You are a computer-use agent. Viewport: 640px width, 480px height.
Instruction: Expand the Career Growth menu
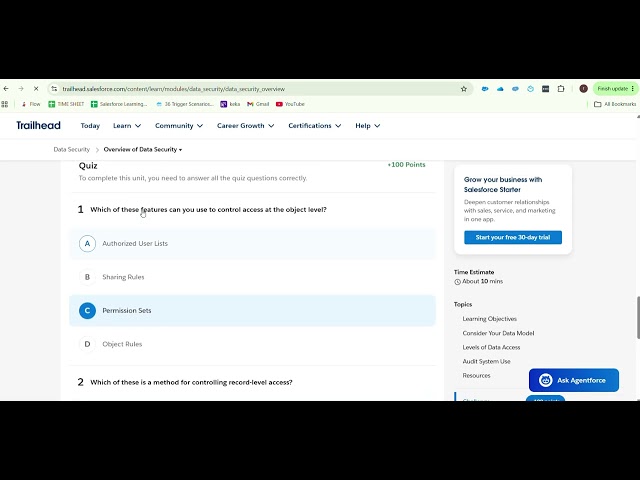(x=245, y=126)
